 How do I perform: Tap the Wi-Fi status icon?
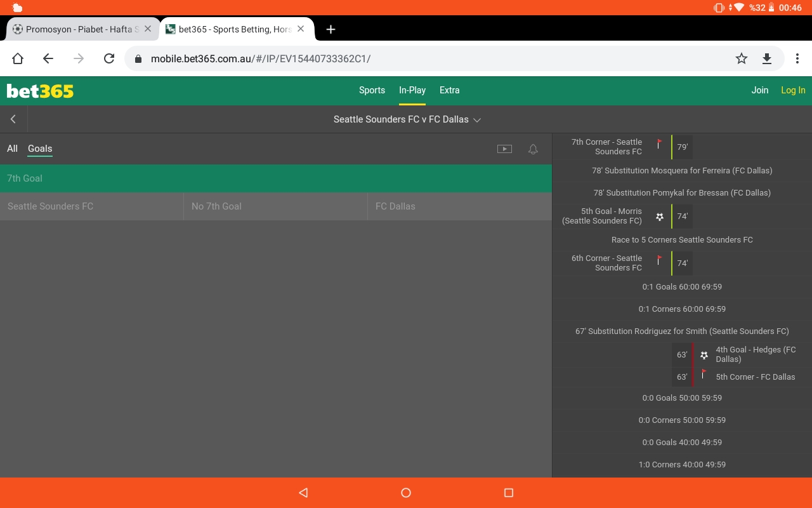[x=738, y=8]
